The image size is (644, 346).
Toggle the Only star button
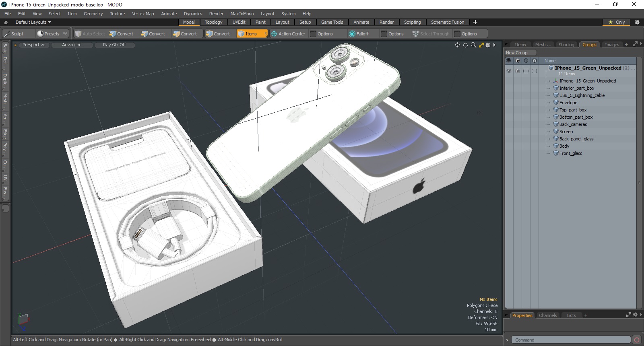point(616,22)
